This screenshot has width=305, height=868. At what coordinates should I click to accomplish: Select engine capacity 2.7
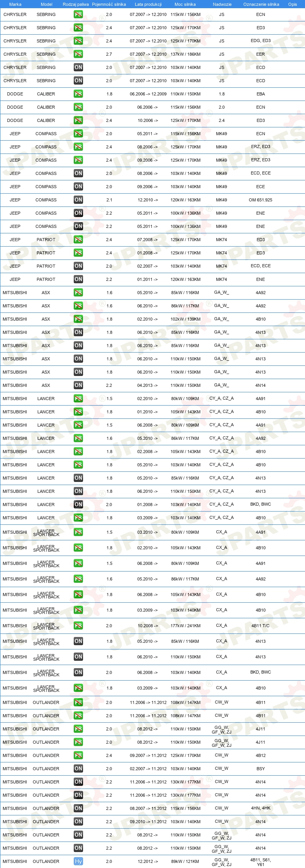109,54
